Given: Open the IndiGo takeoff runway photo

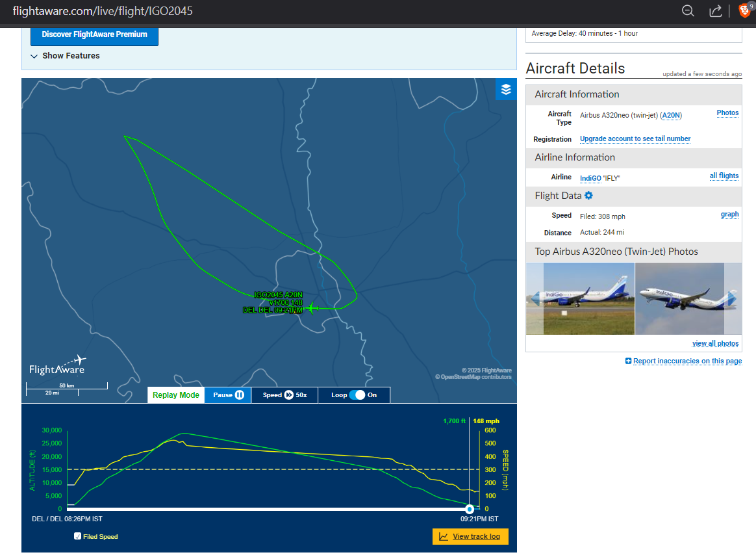Looking at the screenshot, I should pos(581,299).
